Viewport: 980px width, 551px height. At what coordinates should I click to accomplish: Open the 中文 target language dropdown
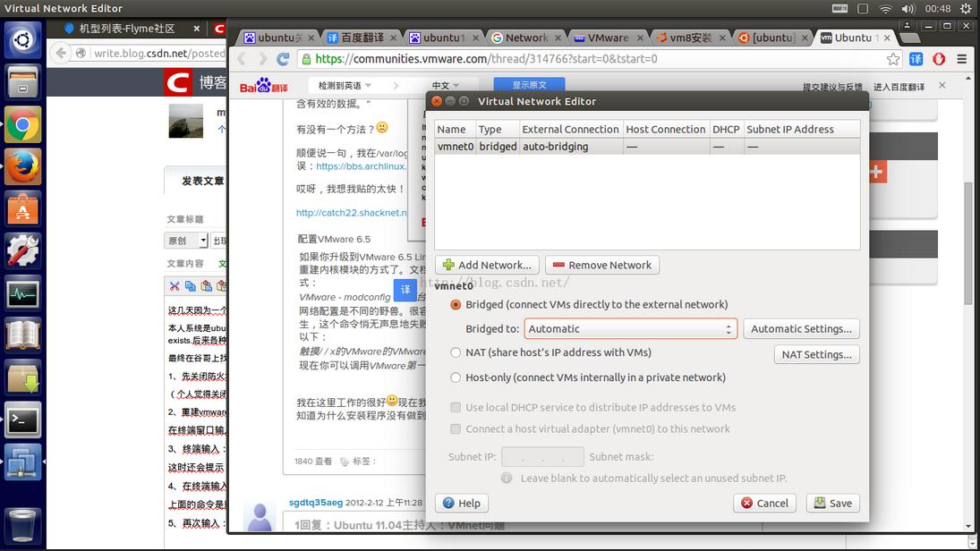[x=446, y=85]
